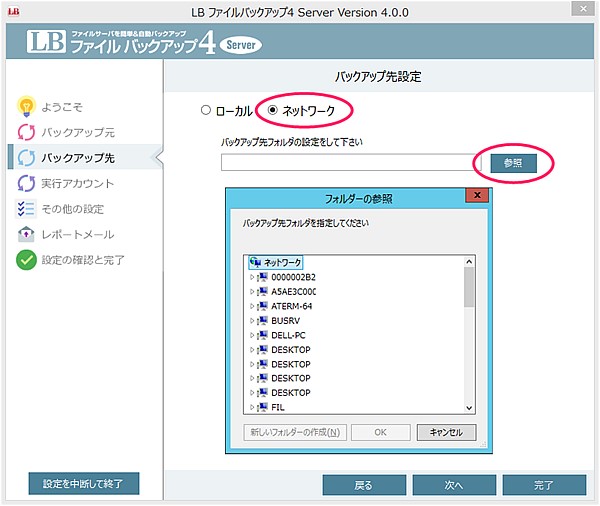Click the blue backup destination arrows icon
600x506 pixels.
[x=26, y=157]
